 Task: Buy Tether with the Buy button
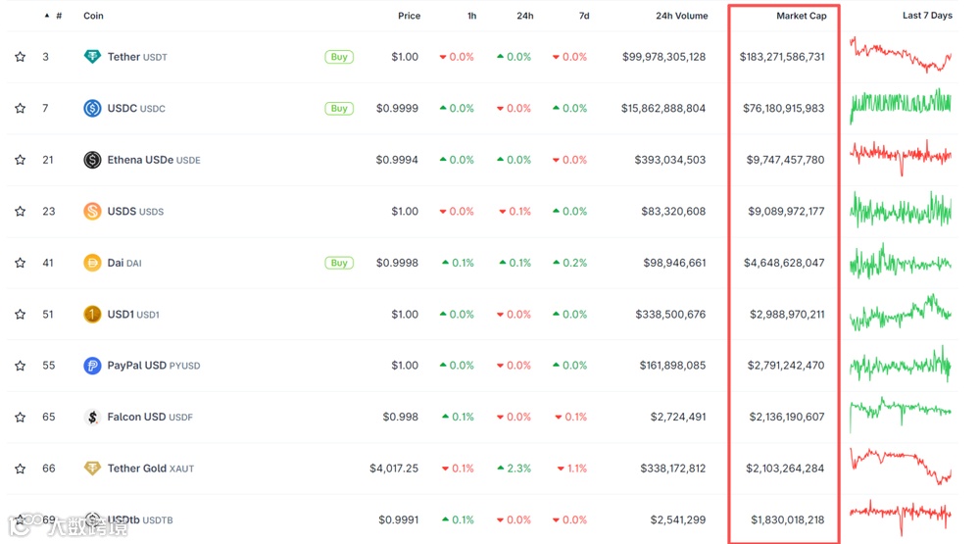(339, 57)
